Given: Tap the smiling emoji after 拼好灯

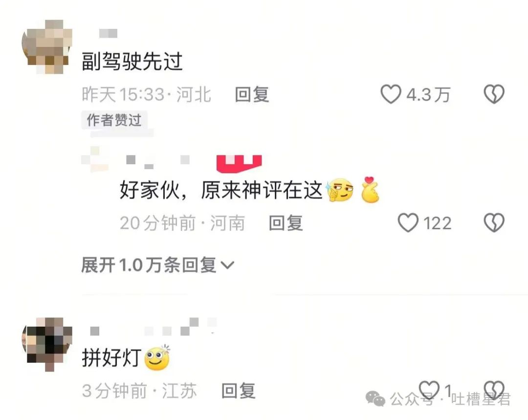Looking at the screenshot, I should (157, 357).
